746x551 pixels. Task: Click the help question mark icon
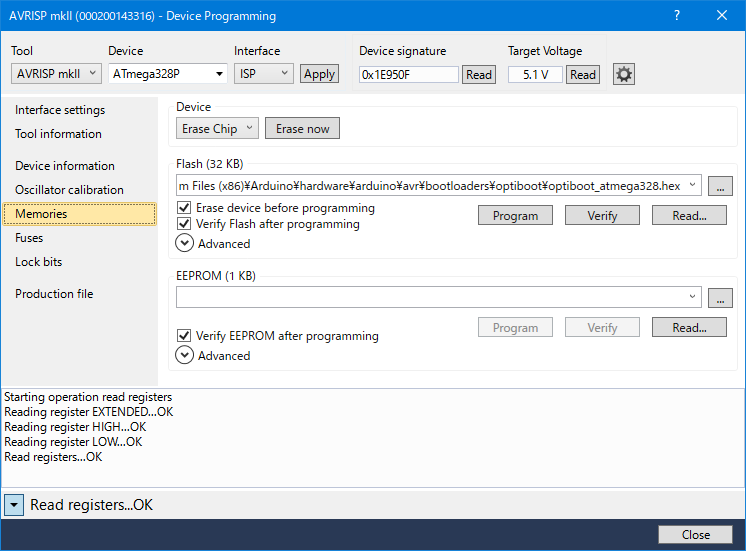click(x=677, y=15)
